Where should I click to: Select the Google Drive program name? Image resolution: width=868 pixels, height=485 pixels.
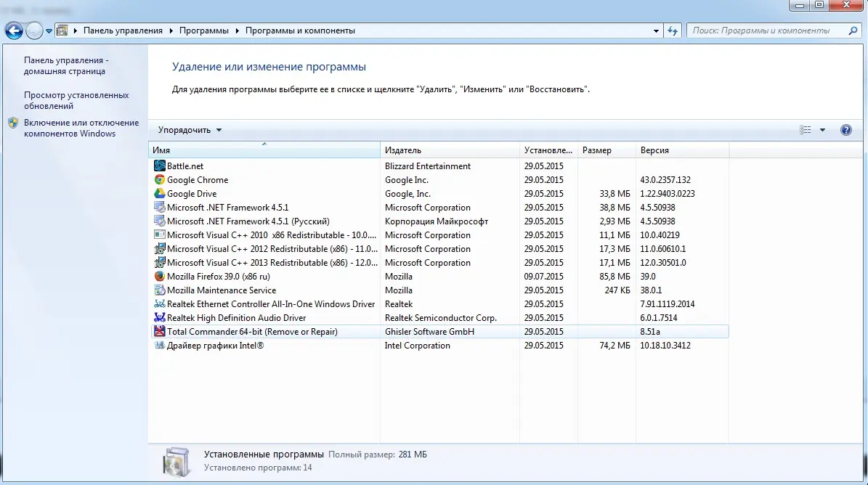coord(192,194)
